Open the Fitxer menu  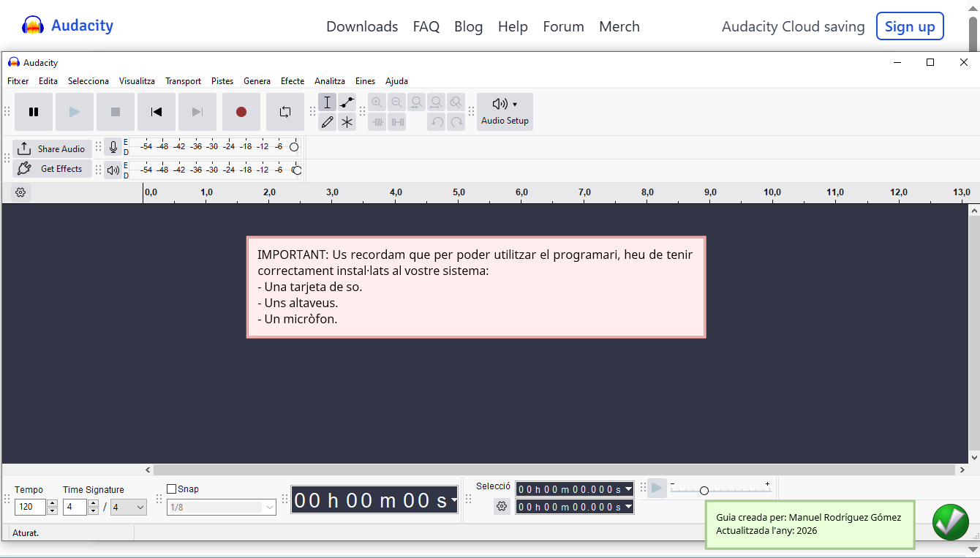(x=18, y=81)
